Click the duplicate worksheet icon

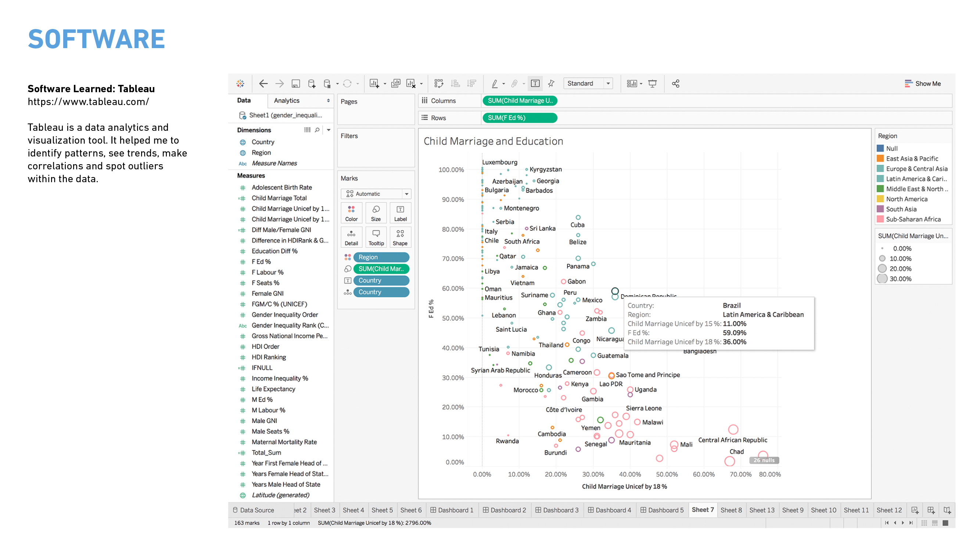[x=396, y=84]
